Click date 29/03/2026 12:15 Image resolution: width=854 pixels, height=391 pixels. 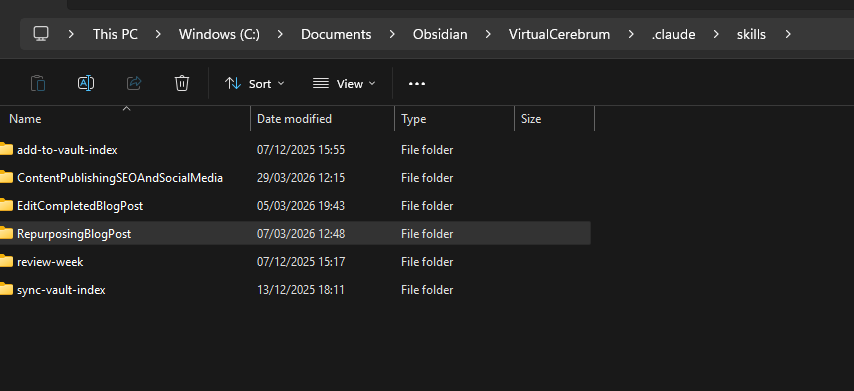pyautogui.click(x=301, y=178)
